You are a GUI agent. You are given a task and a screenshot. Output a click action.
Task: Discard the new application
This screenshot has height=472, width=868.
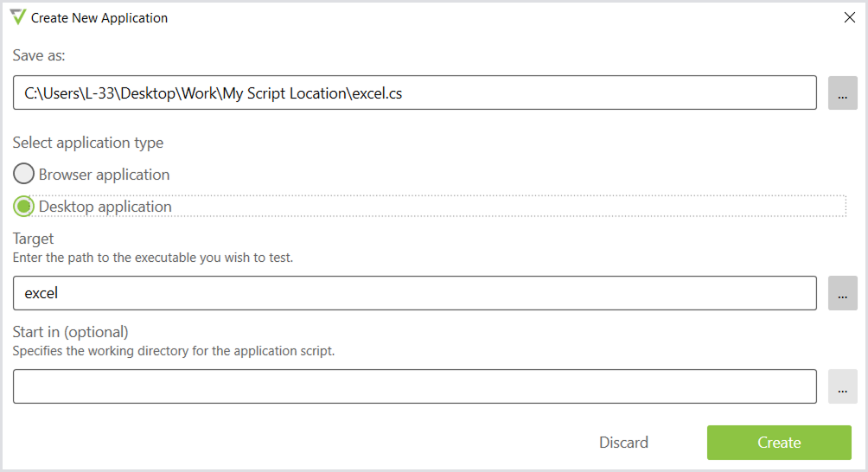tap(623, 443)
